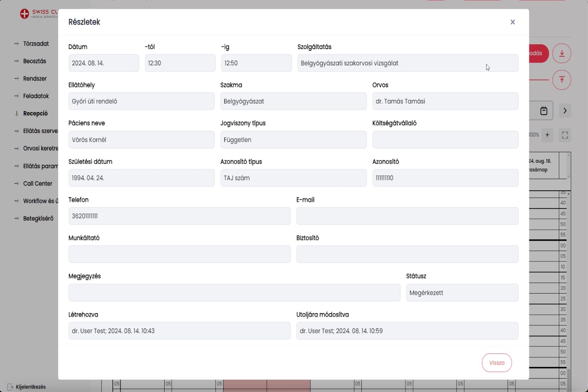Click the Kijelentkezés logout icon
The image size is (588, 392).
[x=10, y=387]
